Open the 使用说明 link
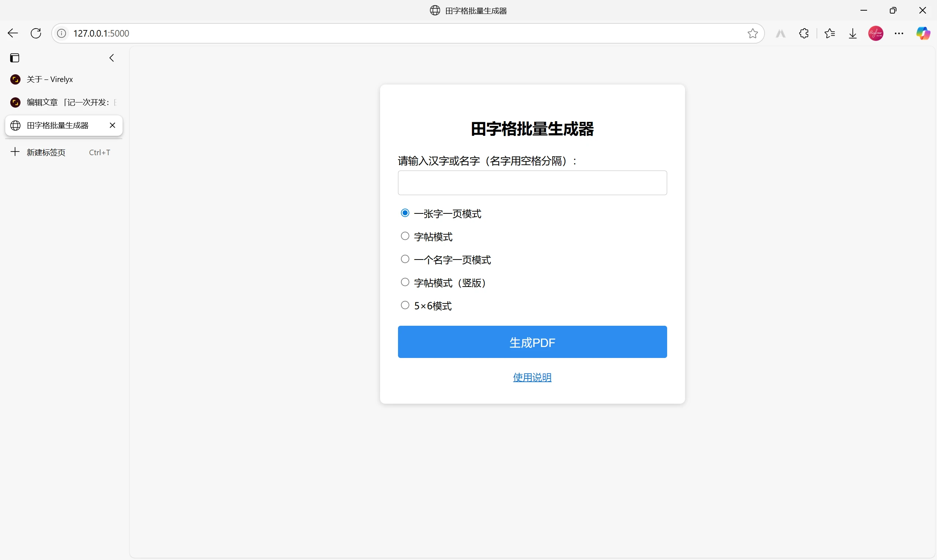 [x=532, y=377]
